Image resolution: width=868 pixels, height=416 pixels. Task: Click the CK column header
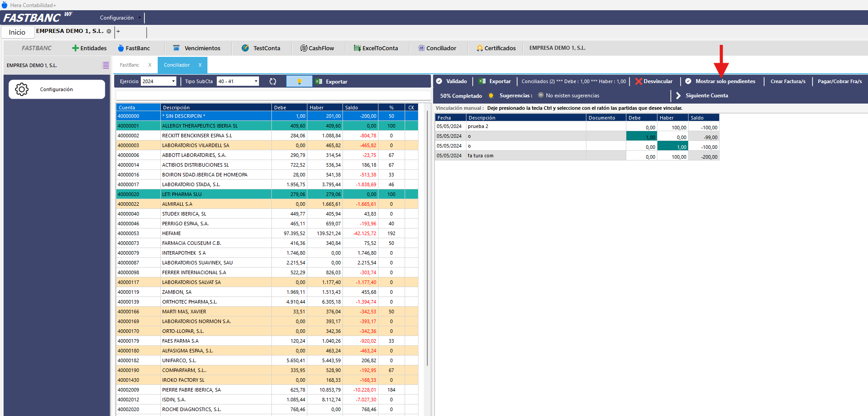[411, 108]
